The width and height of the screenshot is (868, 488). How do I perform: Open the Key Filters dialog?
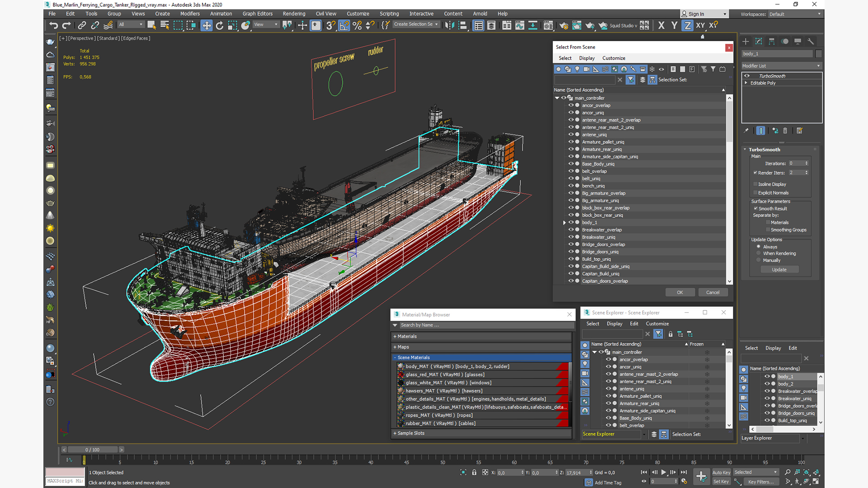coord(761,482)
